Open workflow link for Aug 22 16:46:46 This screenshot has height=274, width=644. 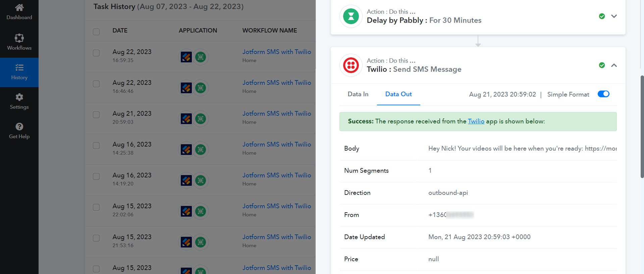277,83
